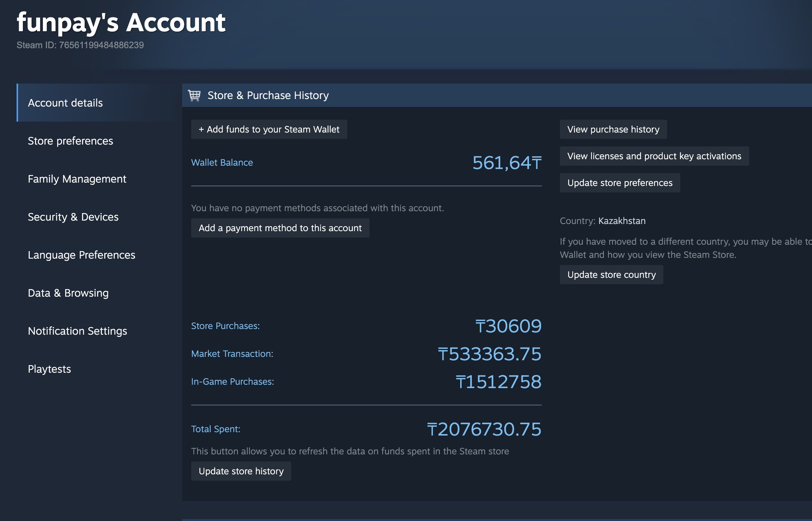Viewport: 812px width, 521px height.
Task: Select Language Preferences
Action: (x=81, y=255)
